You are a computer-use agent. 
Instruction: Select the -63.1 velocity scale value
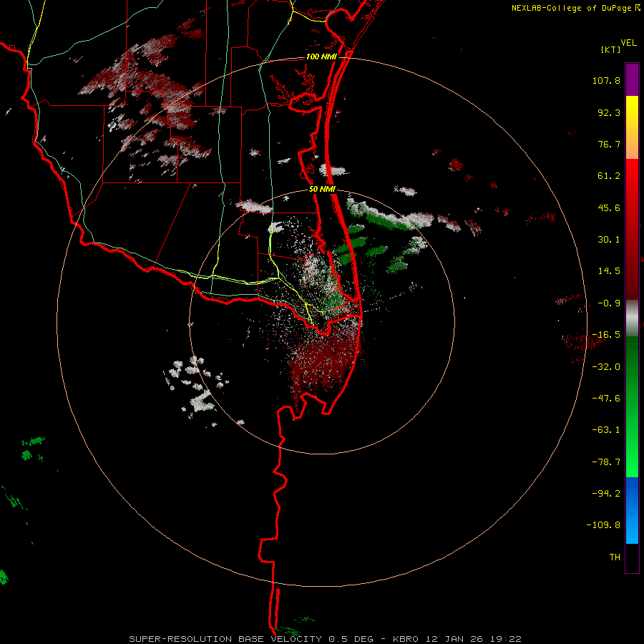(606, 430)
